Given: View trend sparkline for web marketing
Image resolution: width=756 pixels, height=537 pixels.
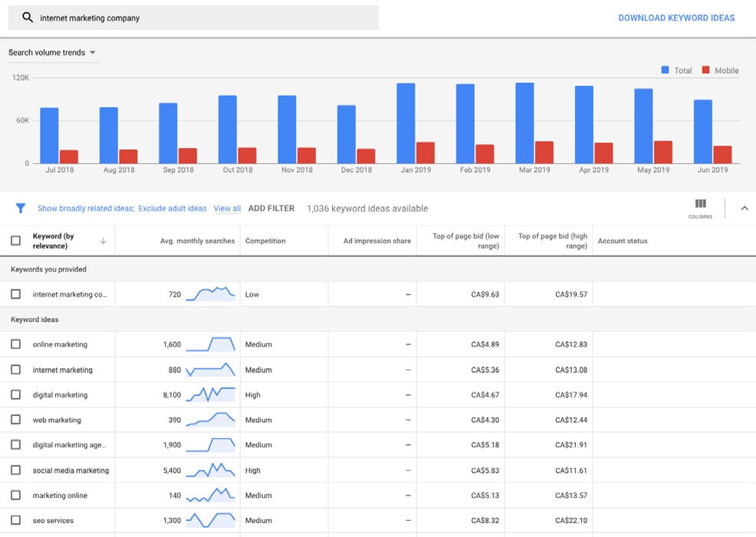Looking at the screenshot, I should pos(211,420).
